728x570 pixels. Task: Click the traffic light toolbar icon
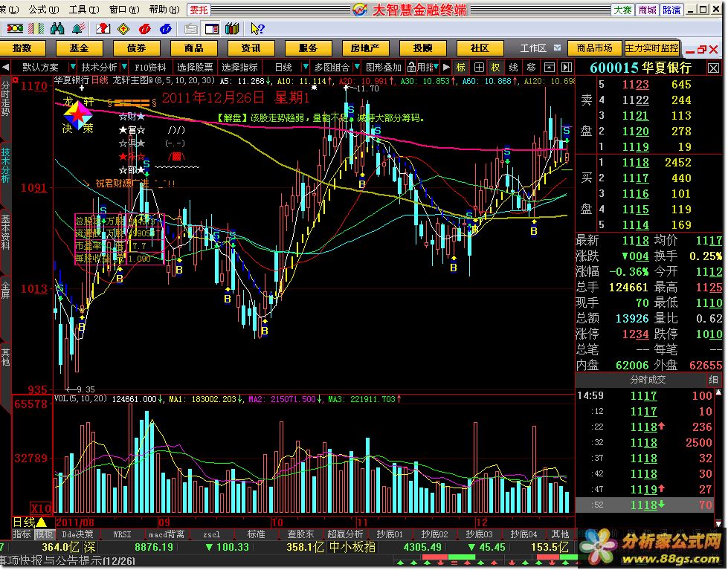tap(14, 29)
